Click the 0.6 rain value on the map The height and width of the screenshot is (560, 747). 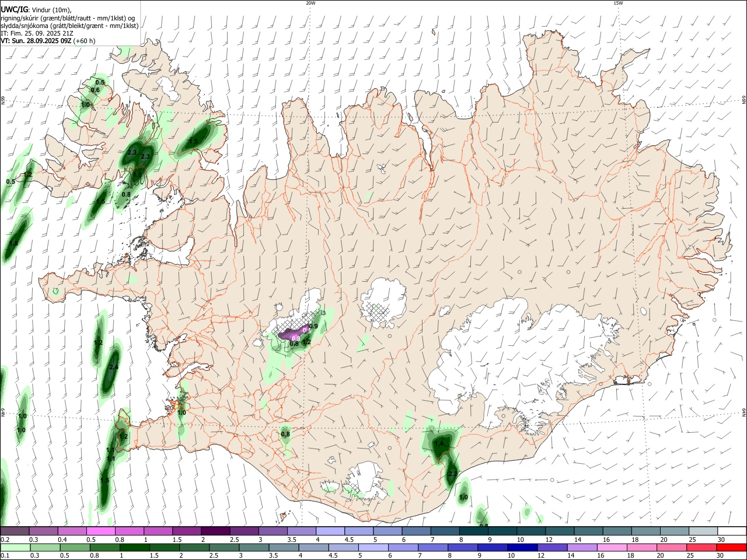pos(96,90)
